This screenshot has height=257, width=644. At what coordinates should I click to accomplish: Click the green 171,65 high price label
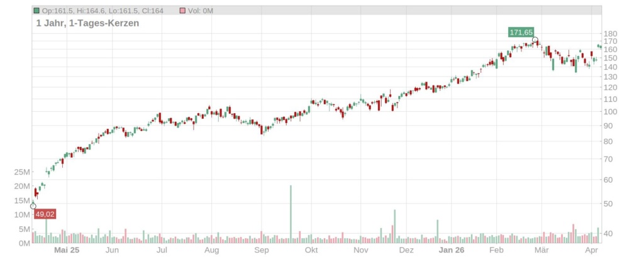click(521, 32)
